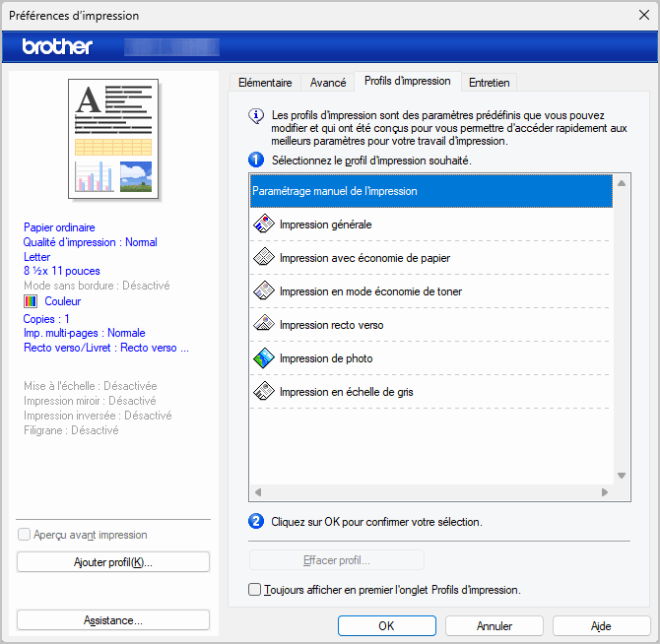Image resolution: width=660 pixels, height=644 pixels.
Task: Select the Impression recto verso icon
Action: coord(263,325)
